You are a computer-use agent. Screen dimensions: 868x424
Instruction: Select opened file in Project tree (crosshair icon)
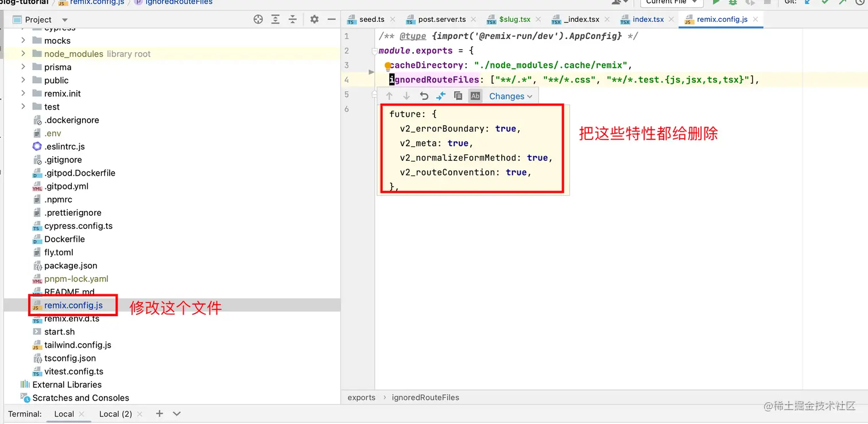tap(258, 20)
